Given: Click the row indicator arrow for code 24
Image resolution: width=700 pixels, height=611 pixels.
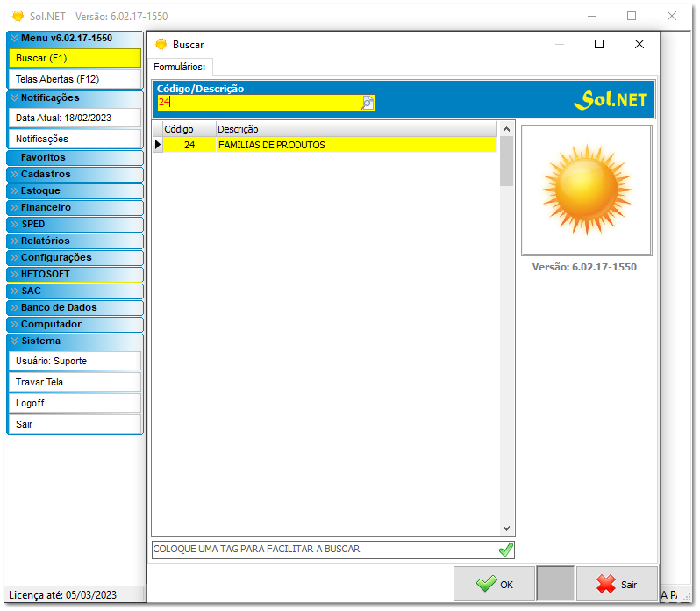Looking at the screenshot, I should [x=158, y=145].
